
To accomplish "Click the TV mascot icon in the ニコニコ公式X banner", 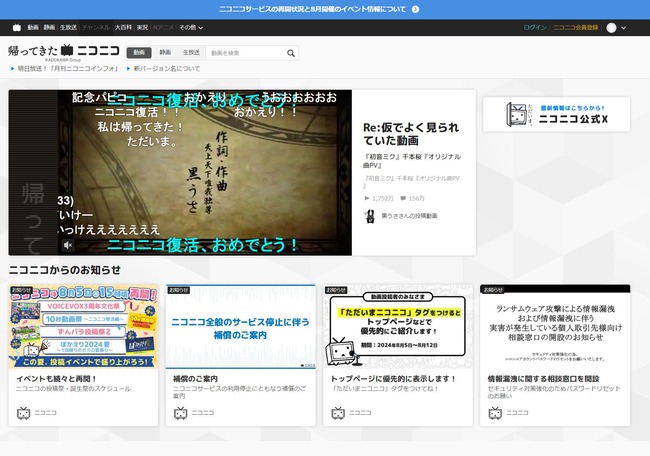I will (517, 114).
